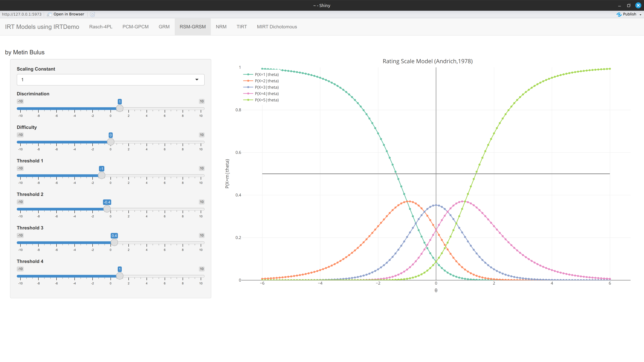Click the Threshold 1 value bubble -1
644x362 pixels.
coord(101,169)
